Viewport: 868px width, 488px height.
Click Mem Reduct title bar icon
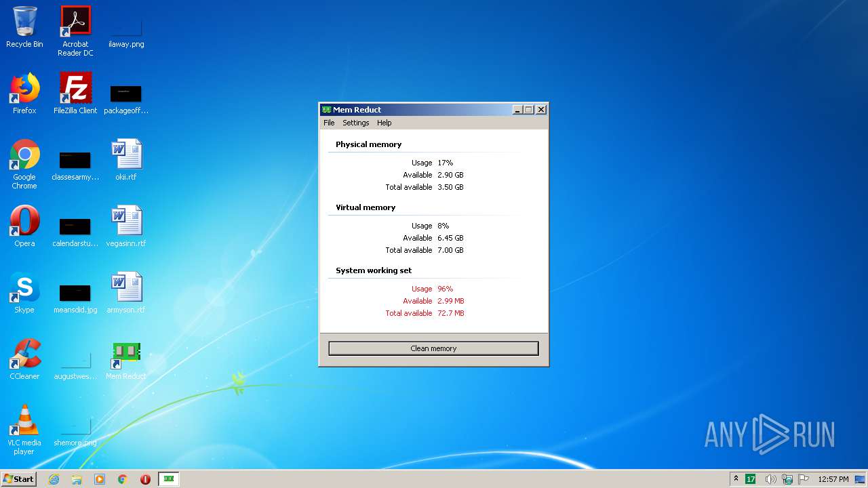click(x=326, y=110)
